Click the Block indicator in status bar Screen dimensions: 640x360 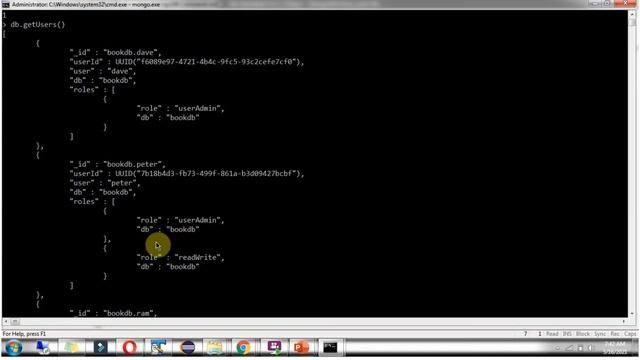pos(583,334)
